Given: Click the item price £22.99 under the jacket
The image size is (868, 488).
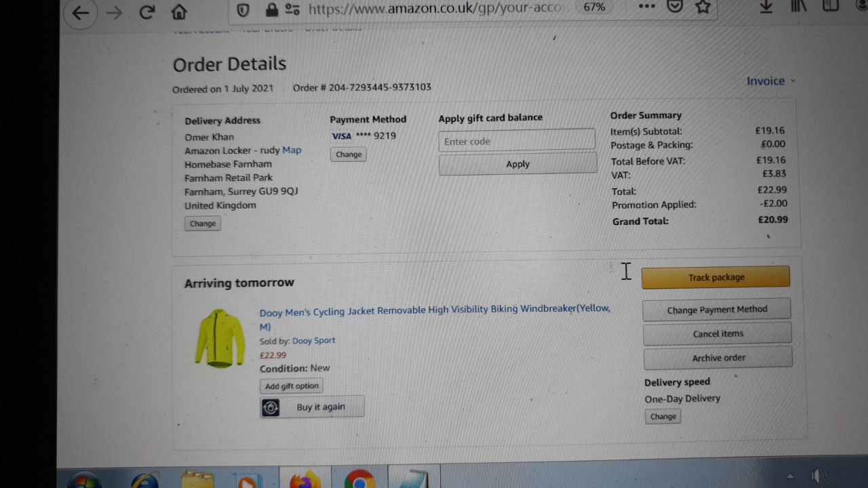Looking at the screenshot, I should (x=273, y=354).
